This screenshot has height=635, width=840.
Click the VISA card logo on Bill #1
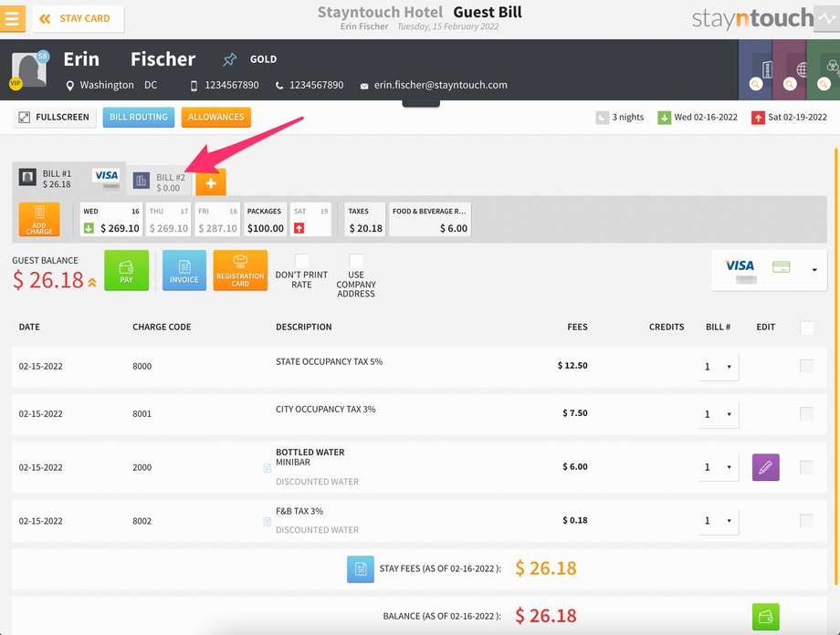click(107, 175)
